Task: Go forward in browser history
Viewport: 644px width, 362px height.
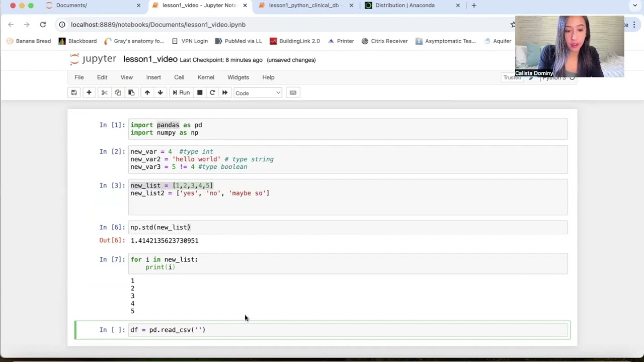Action: (x=27, y=24)
